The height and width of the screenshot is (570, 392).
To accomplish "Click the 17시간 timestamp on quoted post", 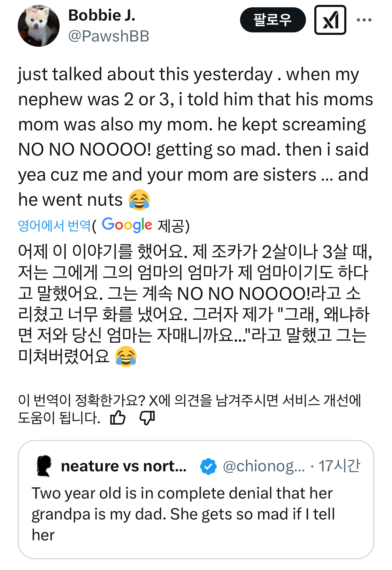I will pyautogui.click(x=339, y=466).
